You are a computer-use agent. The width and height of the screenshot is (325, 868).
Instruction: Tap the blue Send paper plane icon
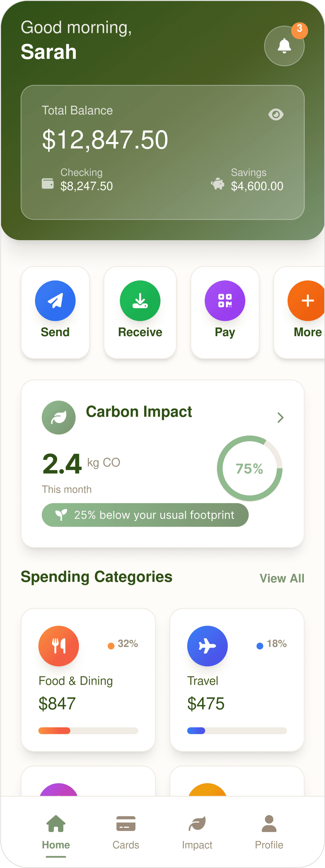coord(55,300)
